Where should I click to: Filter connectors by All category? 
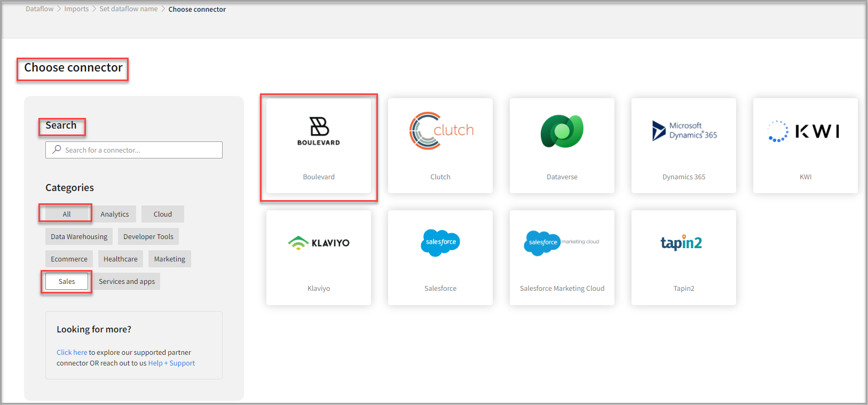pyautogui.click(x=66, y=214)
